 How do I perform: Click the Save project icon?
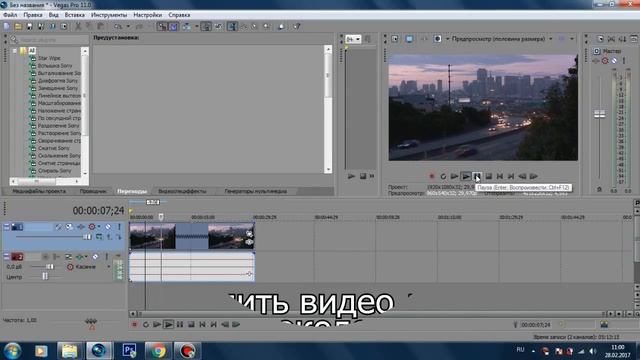pyautogui.click(x=29, y=27)
